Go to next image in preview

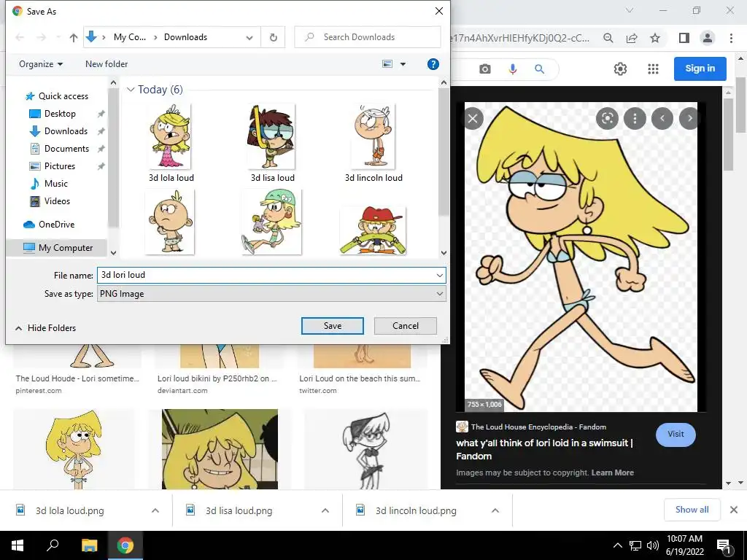[x=689, y=118]
